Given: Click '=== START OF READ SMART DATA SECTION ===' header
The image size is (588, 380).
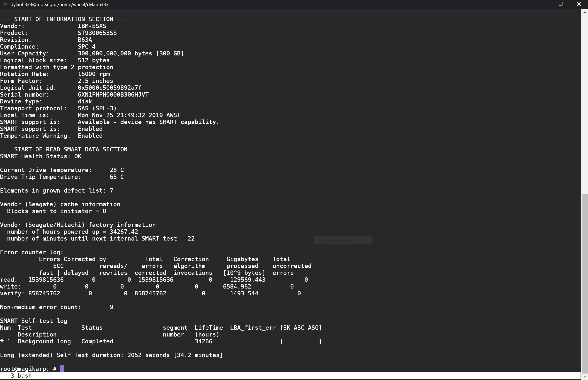Looking at the screenshot, I should (x=71, y=149).
